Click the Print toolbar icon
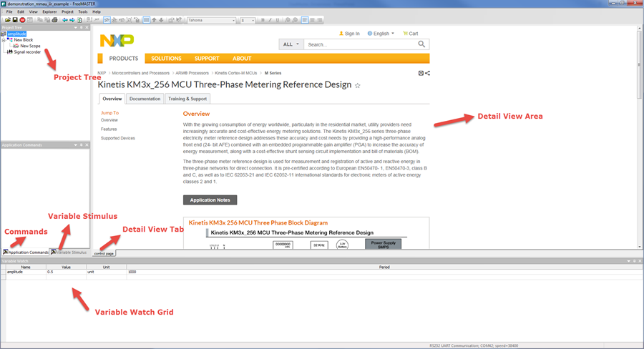644x349 pixels. coord(54,20)
